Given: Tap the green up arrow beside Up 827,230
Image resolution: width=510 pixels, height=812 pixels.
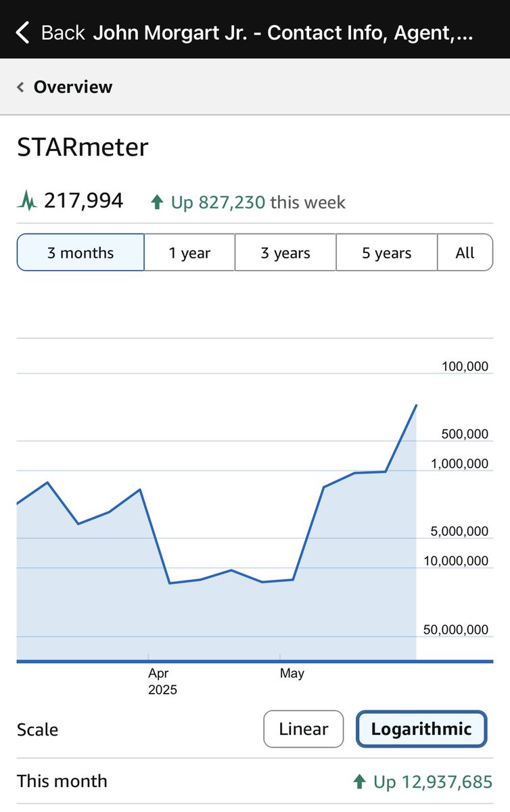Looking at the screenshot, I should point(157,202).
